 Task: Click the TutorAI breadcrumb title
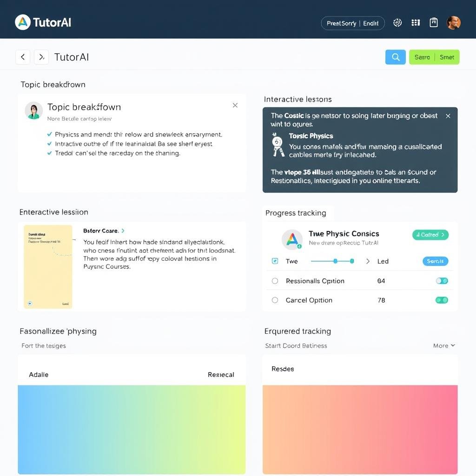(72, 57)
